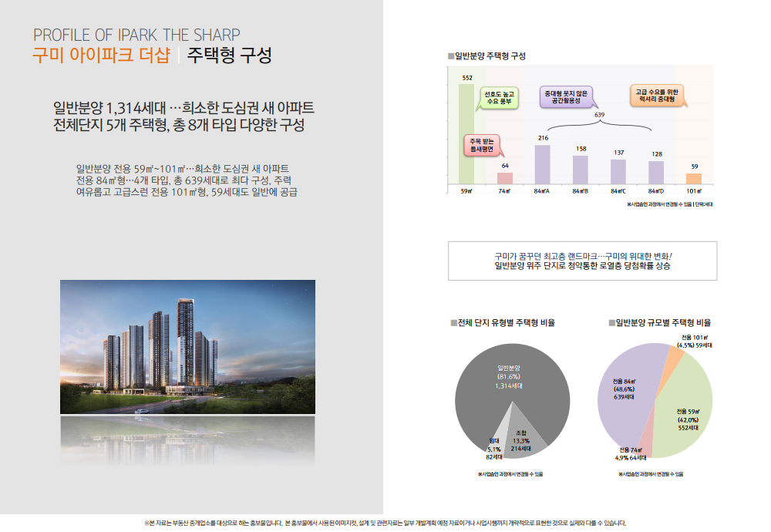Click the paragraph line "일반분양 전용 59㎡~101㎡…희소한 도심권 새 아파트"

pos(183,169)
